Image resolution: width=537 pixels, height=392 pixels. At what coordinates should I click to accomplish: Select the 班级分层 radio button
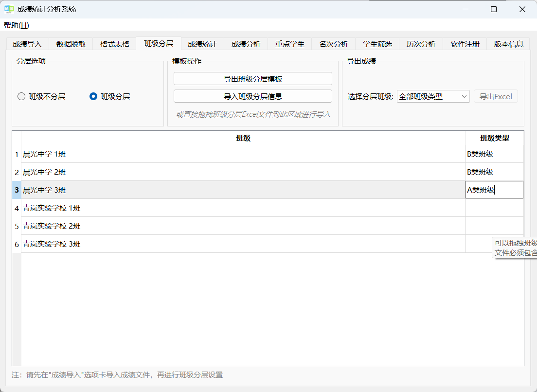109,97
